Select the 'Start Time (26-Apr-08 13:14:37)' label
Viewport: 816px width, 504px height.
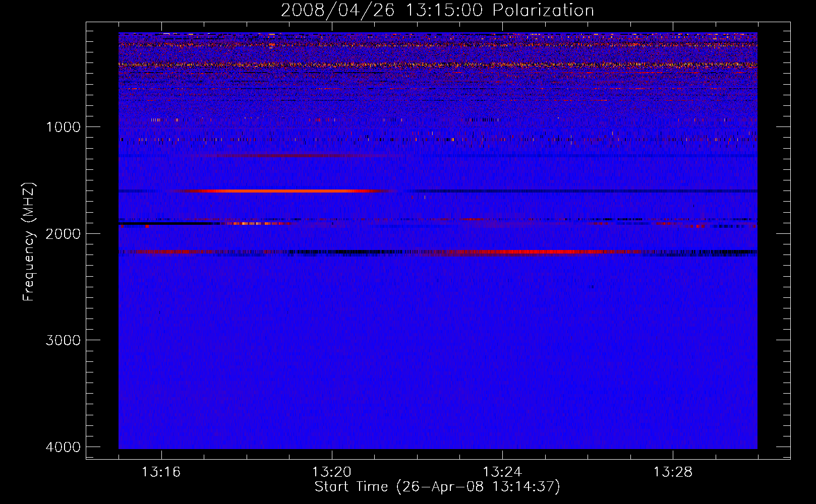pos(437,487)
